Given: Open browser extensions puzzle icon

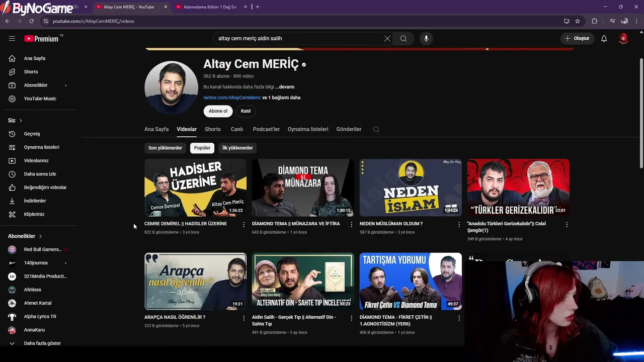Looking at the screenshot, I should 594,21.
